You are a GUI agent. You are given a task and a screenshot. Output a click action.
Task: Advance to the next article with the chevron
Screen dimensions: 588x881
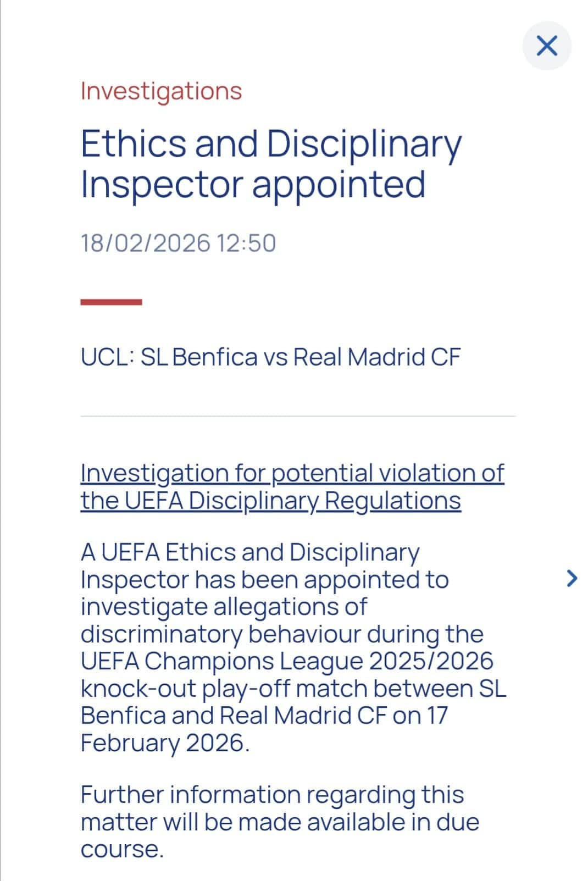click(572, 579)
